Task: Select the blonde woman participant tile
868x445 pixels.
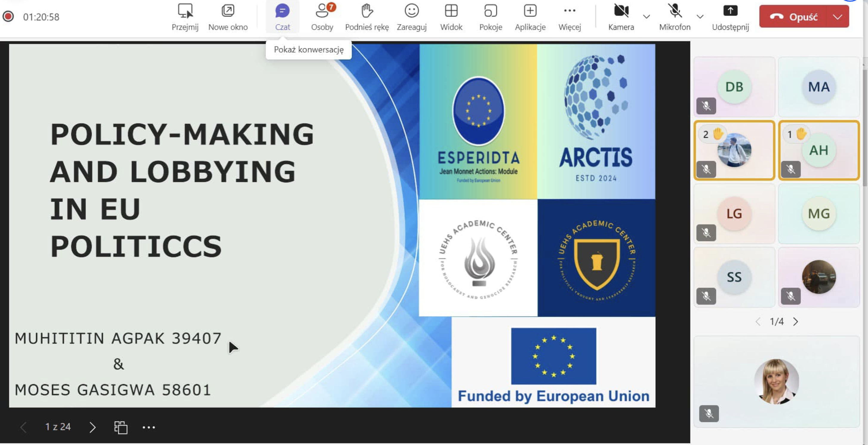Action: 776,382
